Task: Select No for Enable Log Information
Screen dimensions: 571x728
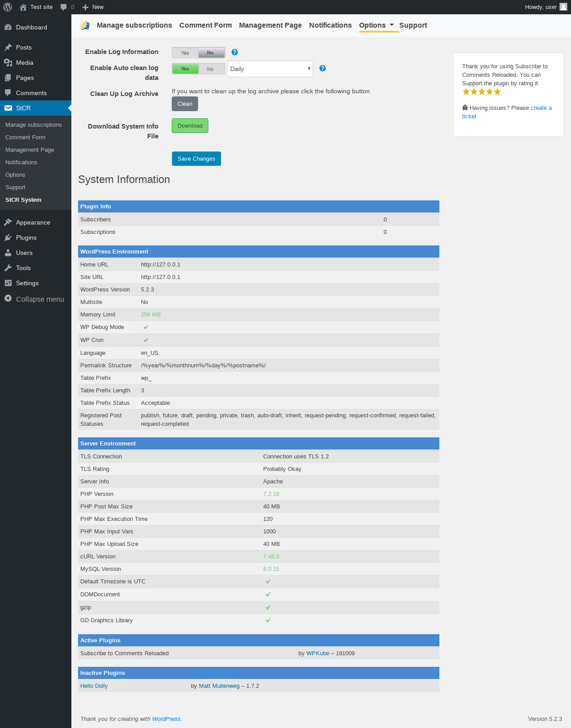Action: tap(211, 53)
